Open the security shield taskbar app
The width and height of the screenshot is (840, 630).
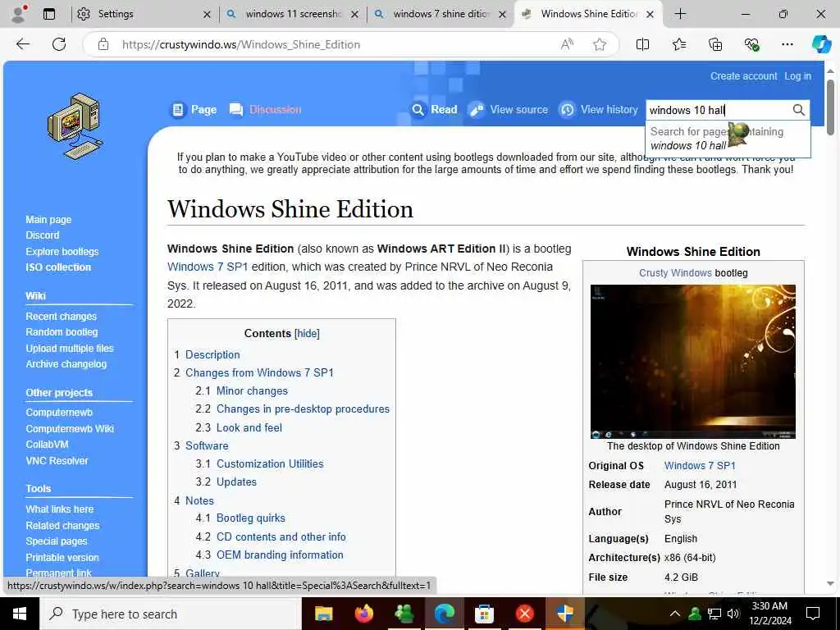(x=564, y=614)
